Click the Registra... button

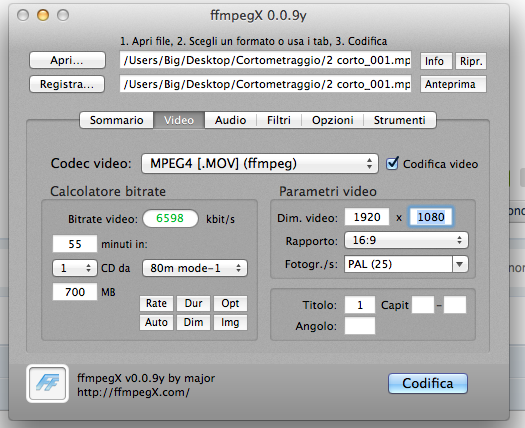tap(67, 84)
